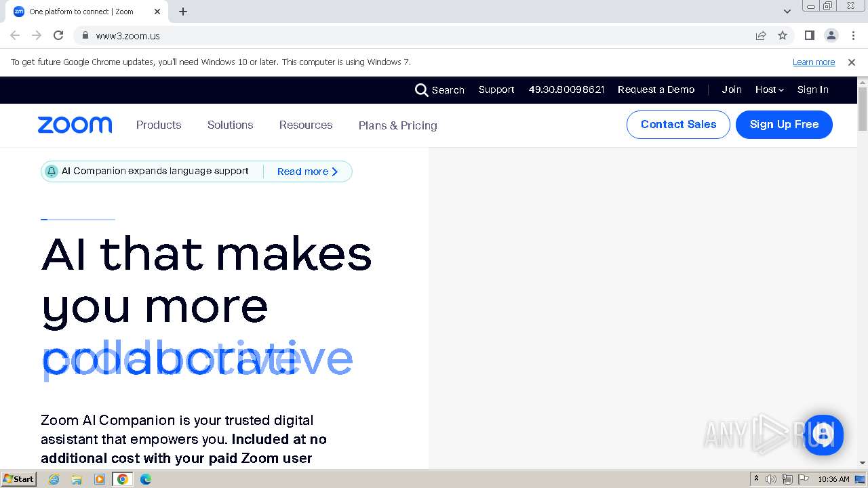The height and width of the screenshot is (488, 868).
Task: Click Request a Demo
Action: click(656, 89)
